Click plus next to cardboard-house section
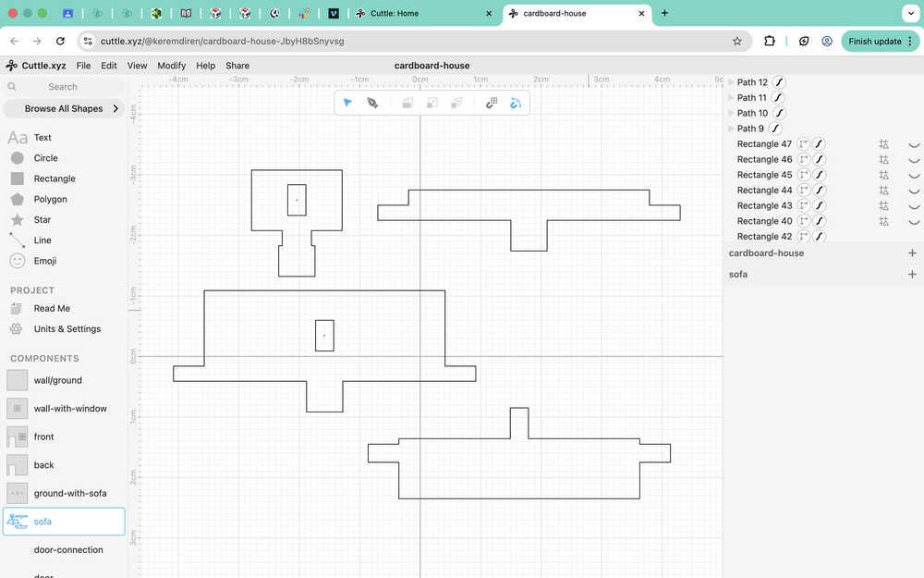 coord(912,253)
